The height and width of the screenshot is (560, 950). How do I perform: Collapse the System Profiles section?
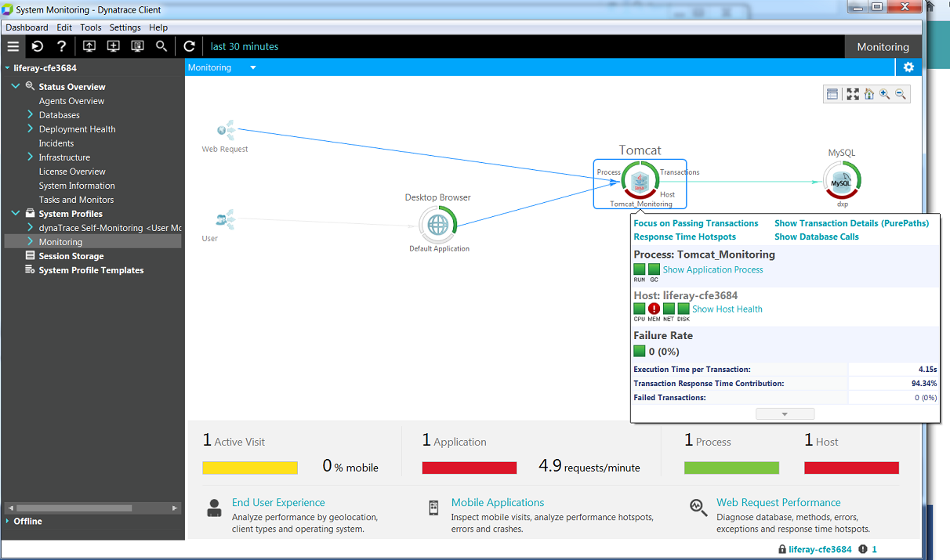16,213
